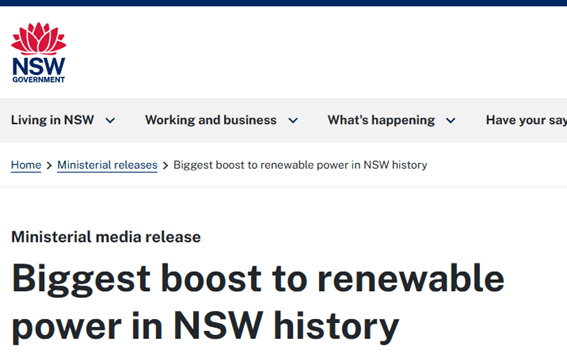
Task: Click the Ministerial media release label
Action: pyautogui.click(x=106, y=237)
